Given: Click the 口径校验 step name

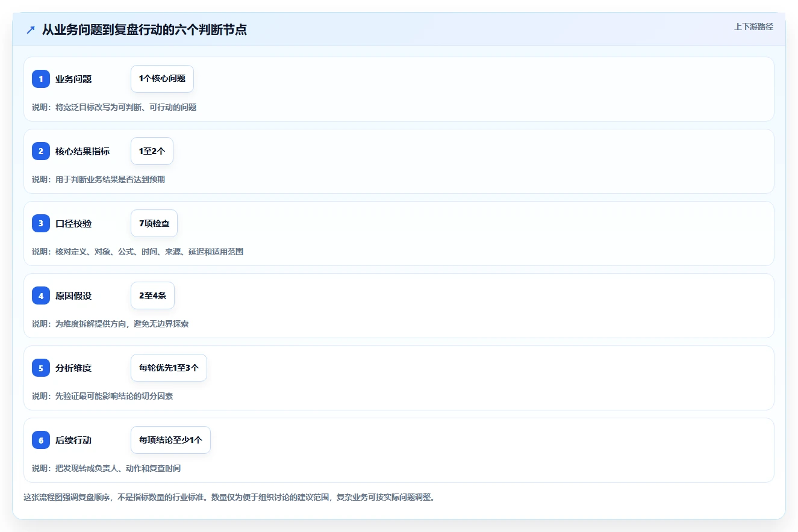Looking at the screenshot, I should pyautogui.click(x=73, y=223).
